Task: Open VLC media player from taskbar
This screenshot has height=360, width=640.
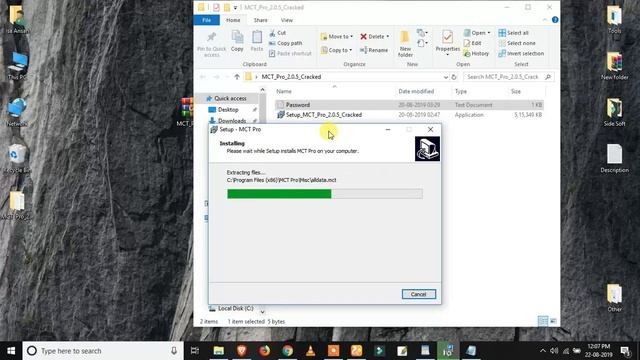Action: pos(310,351)
